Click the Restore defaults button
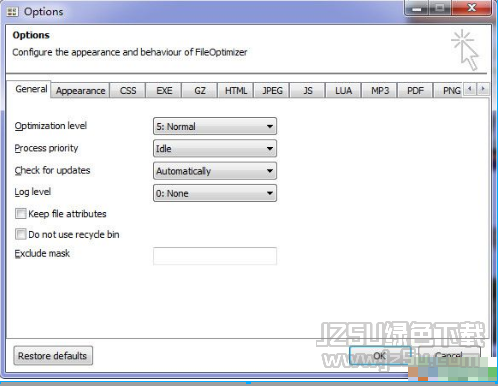The height and width of the screenshot is (386, 498). (x=53, y=356)
